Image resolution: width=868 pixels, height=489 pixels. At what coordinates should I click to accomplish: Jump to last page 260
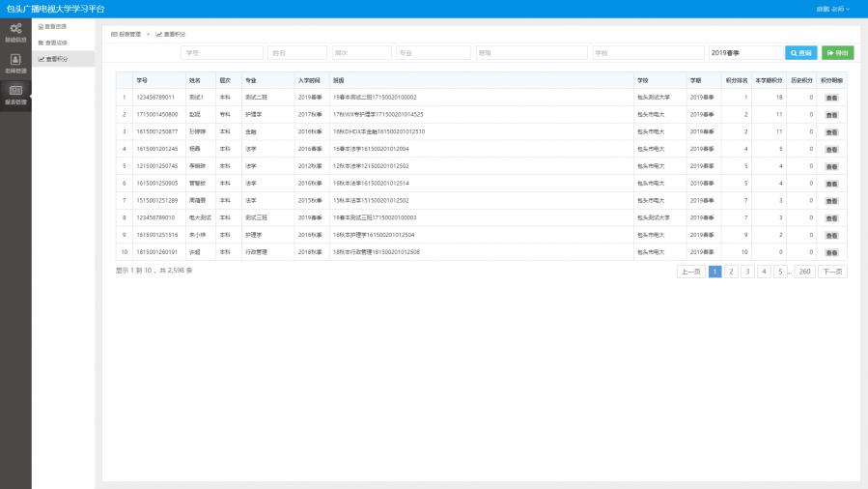[804, 273]
